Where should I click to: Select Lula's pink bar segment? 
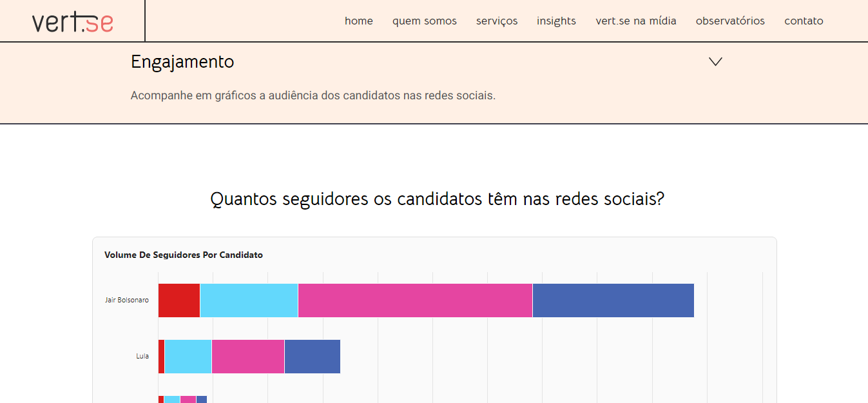pyautogui.click(x=248, y=357)
